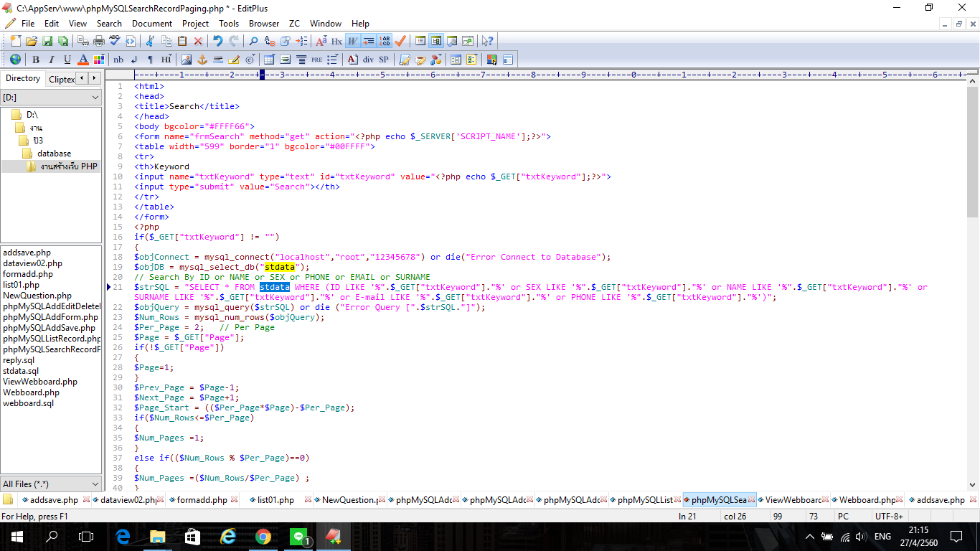Switch to list01.php document tab
Viewport: 980px width, 551px height.
[x=275, y=500]
